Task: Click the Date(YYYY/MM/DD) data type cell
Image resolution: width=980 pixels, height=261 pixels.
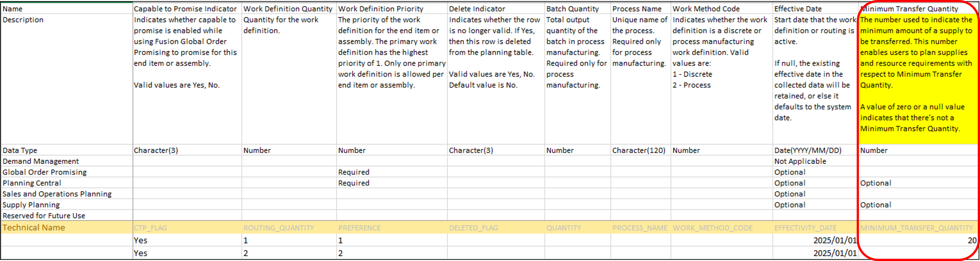Action: pyautogui.click(x=808, y=150)
